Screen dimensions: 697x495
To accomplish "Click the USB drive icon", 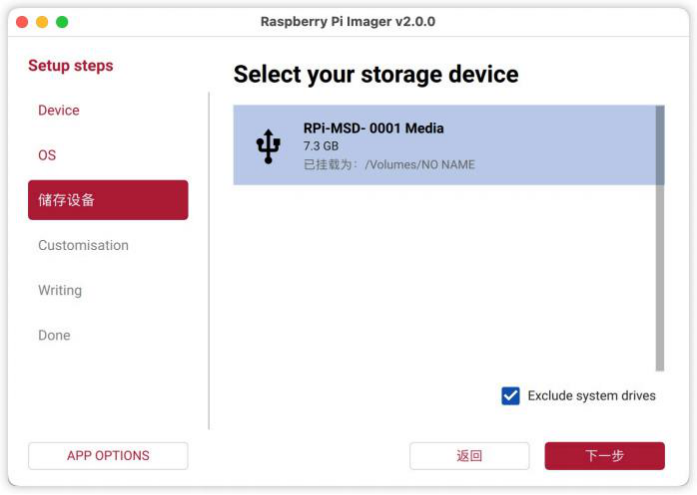I will (x=268, y=146).
